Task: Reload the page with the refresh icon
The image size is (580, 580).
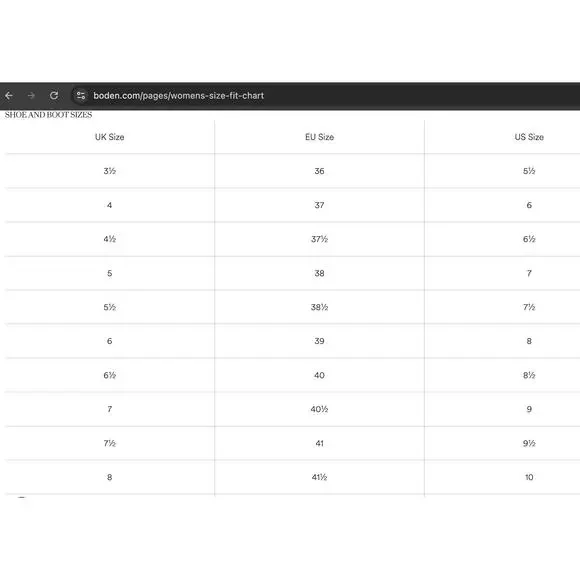Action: [x=54, y=96]
